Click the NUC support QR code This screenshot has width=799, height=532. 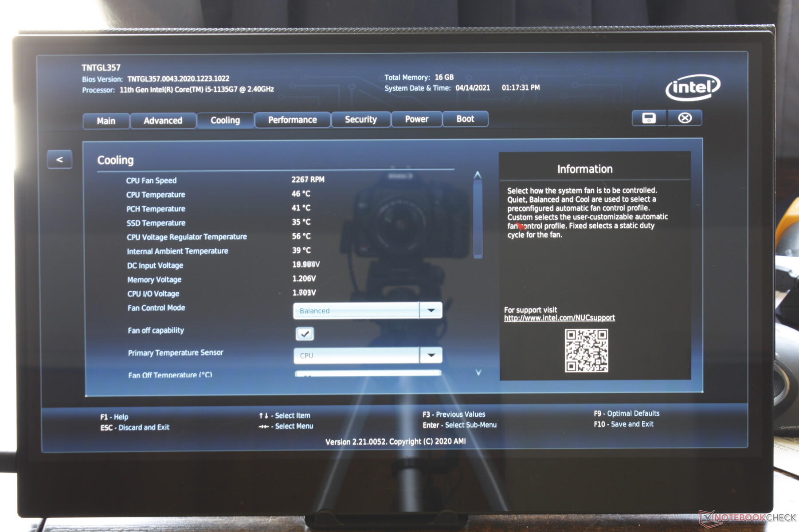tap(586, 350)
